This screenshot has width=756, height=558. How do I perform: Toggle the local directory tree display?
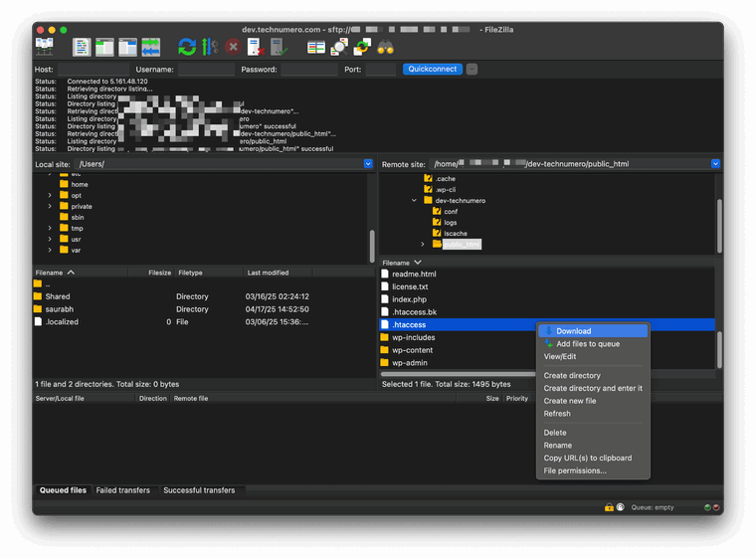pos(104,48)
